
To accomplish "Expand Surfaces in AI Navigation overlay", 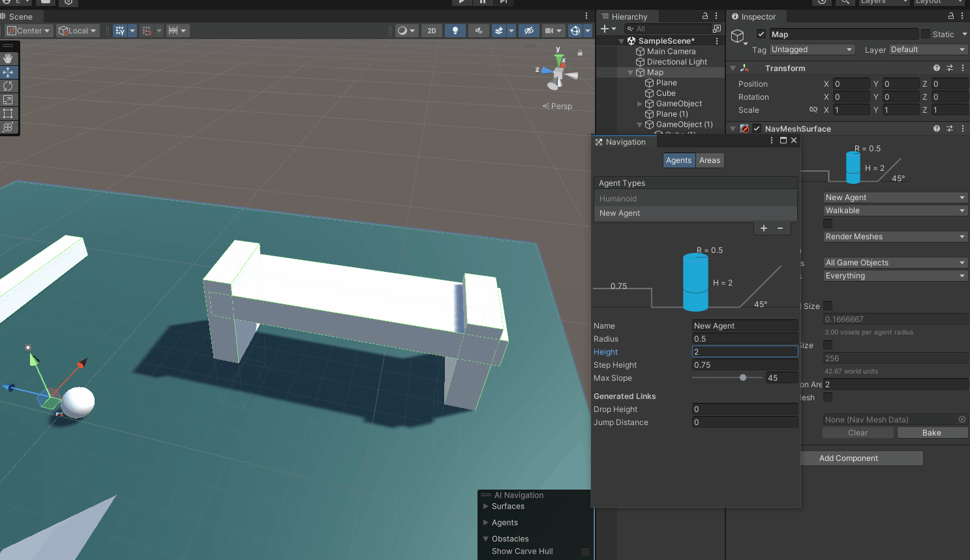I will pyautogui.click(x=485, y=506).
